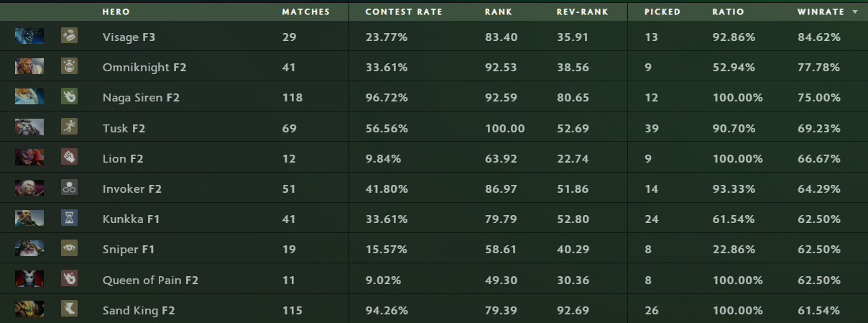
Task: Click the Visage facet icon
Action: [69, 36]
